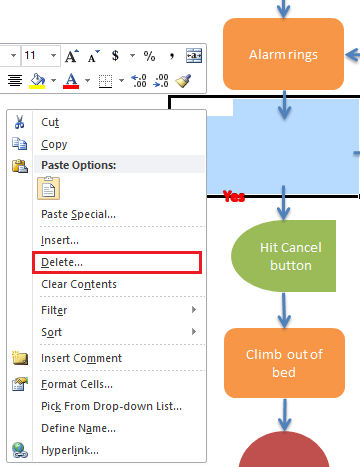
Task: Click the Increase Font Size icon
Action: tap(72, 56)
